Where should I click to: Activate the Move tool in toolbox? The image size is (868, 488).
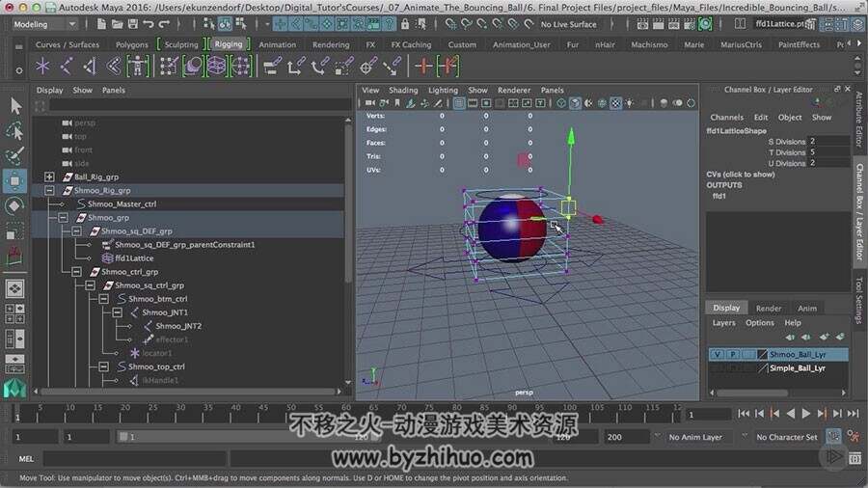[14, 181]
